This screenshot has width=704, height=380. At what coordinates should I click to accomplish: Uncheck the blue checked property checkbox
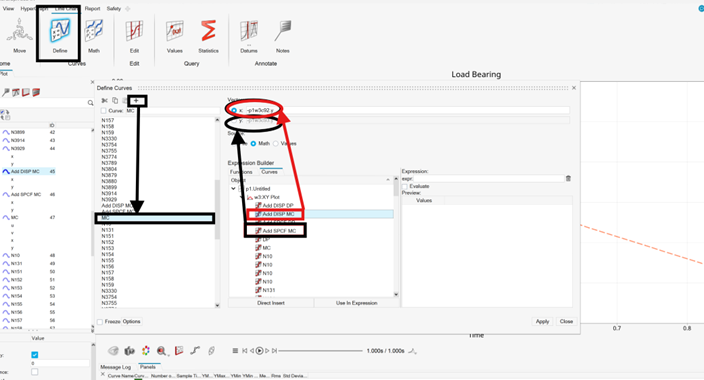(35, 354)
